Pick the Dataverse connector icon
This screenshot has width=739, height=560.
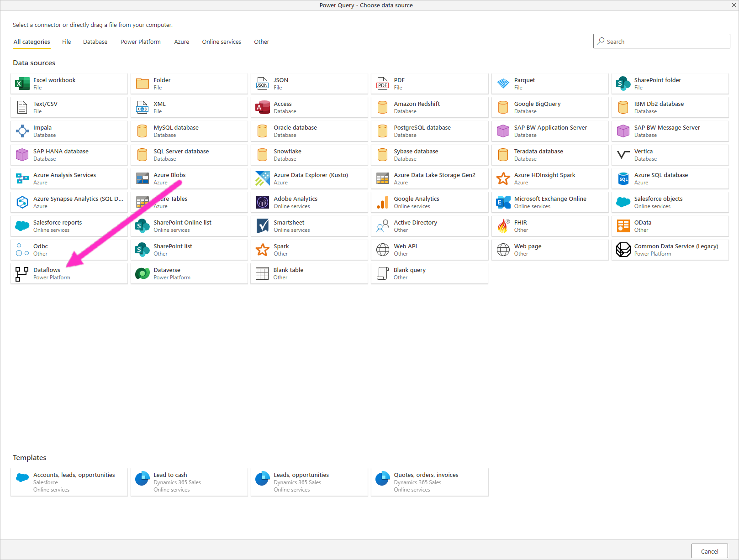tap(143, 273)
